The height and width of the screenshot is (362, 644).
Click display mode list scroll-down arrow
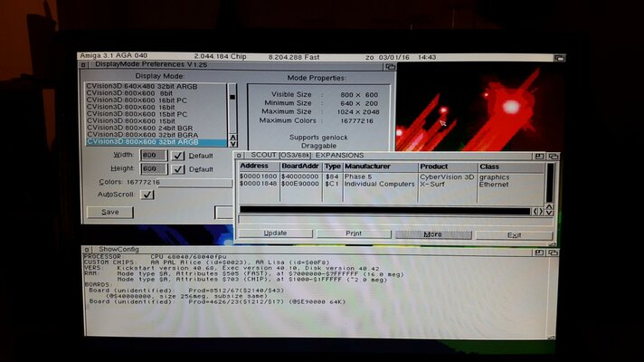[x=233, y=144]
